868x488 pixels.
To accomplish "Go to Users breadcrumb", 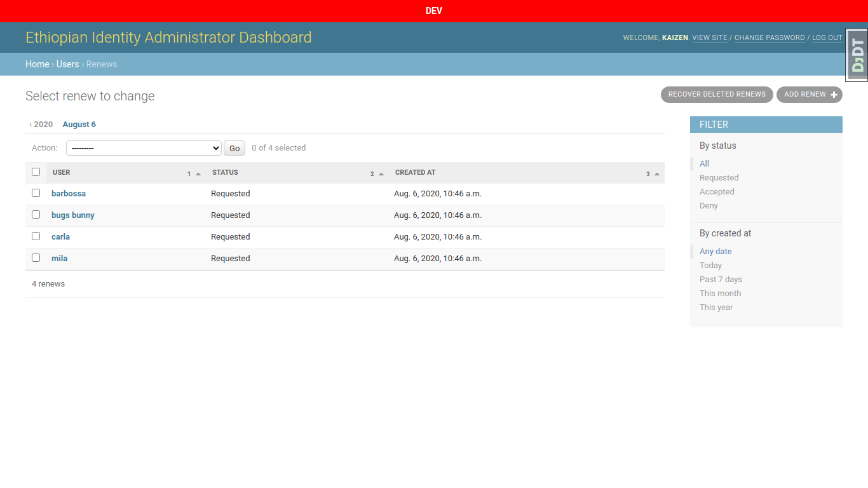I will tap(67, 64).
